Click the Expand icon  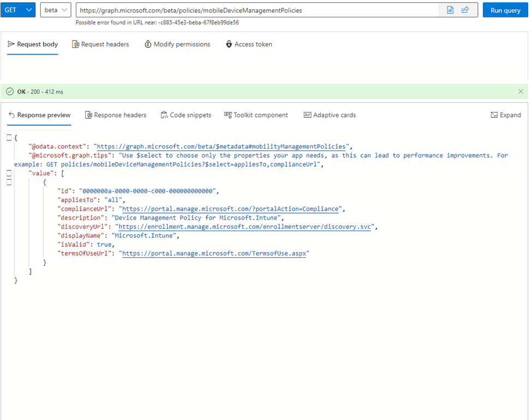coord(494,115)
